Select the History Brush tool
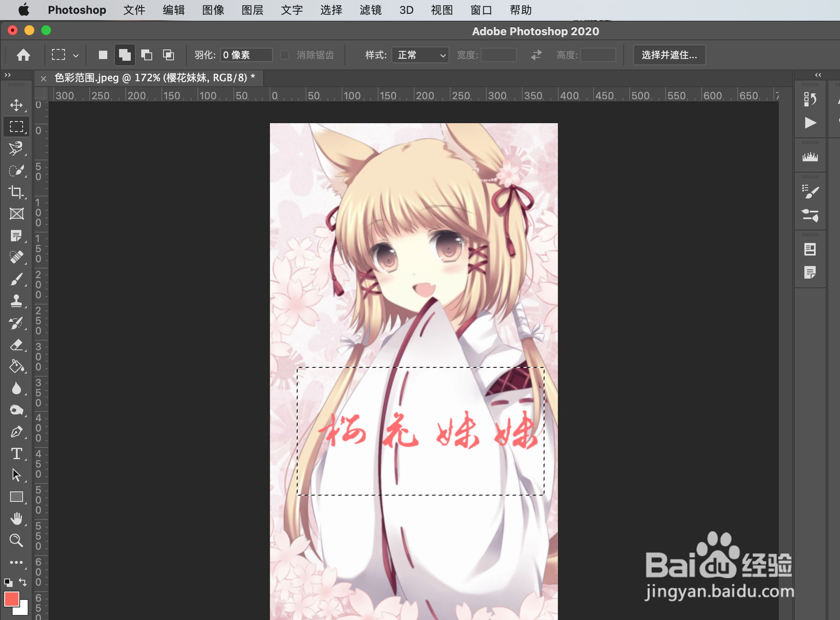This screenshot has height=620, width=840. [x=16, y=323]
